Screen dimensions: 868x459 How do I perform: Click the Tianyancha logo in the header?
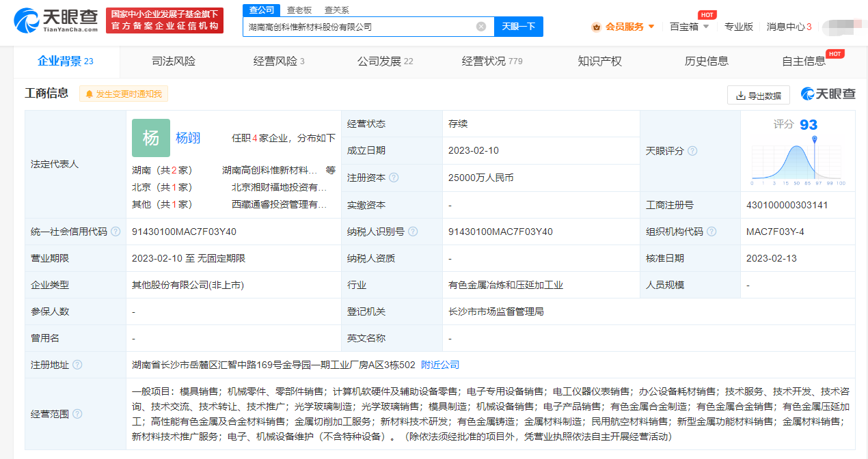tap(56, 20)
